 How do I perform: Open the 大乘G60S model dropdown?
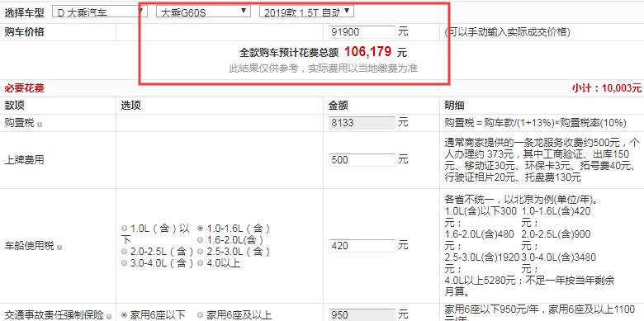[x=203, y=12]
